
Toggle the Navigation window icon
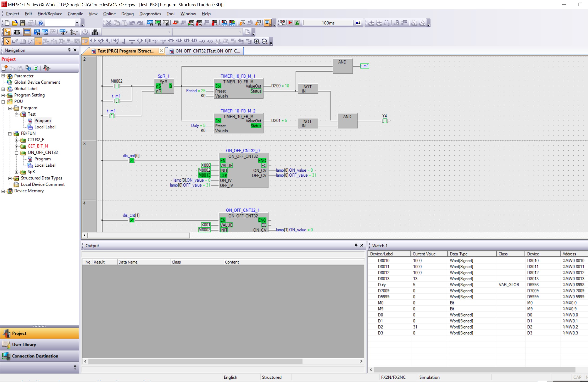tap(7, 32)
